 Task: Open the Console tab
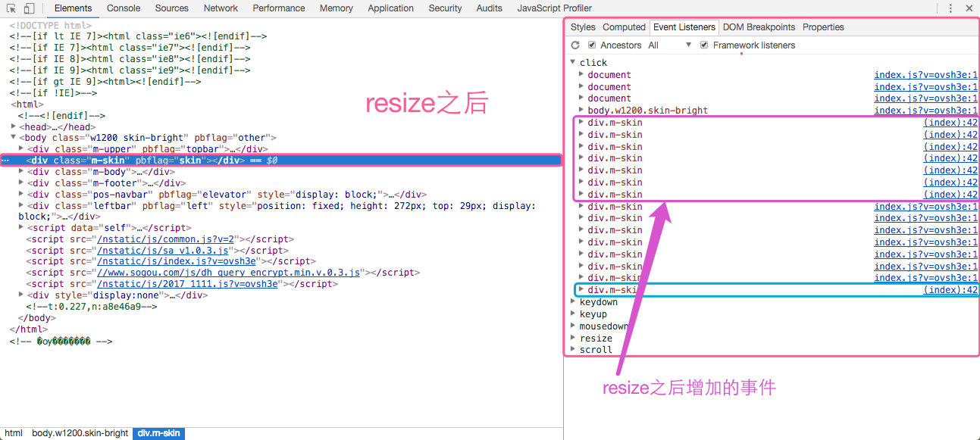pos(124,8)
